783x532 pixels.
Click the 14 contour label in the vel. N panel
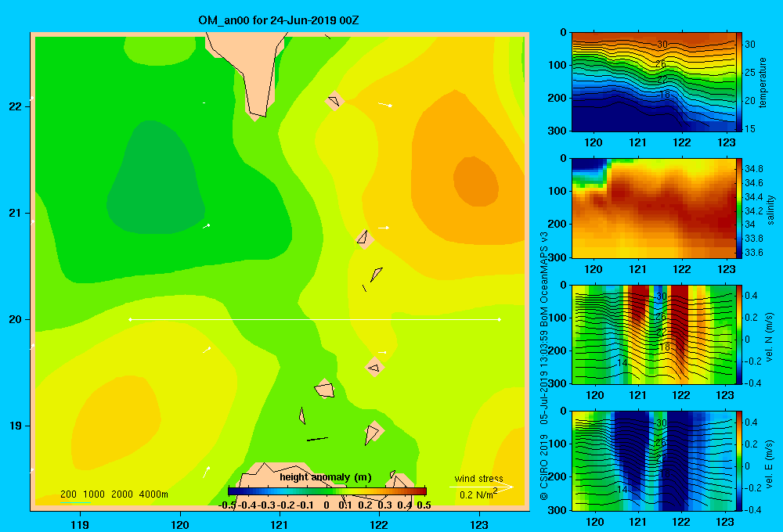click(x=622, y=363)
